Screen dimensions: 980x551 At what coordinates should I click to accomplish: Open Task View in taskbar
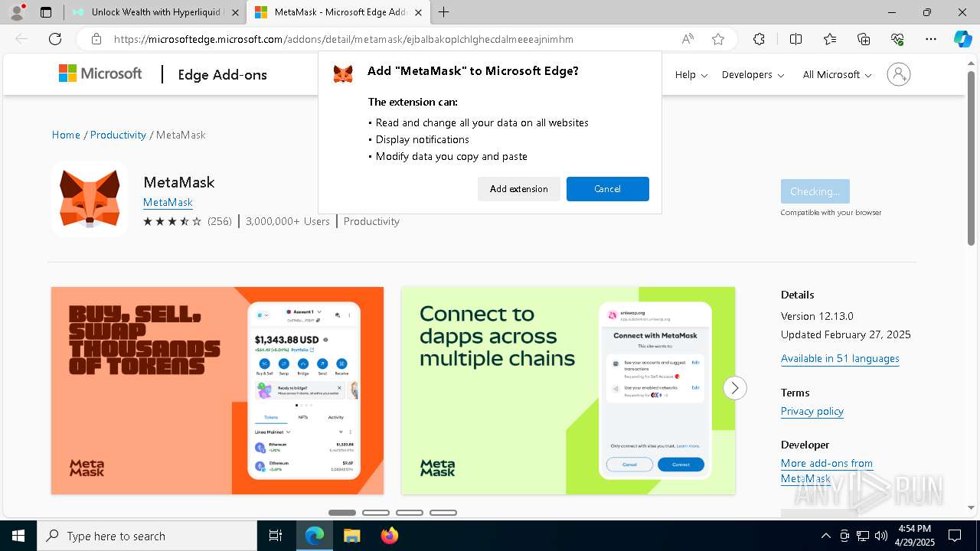click(x=276, y=536)
